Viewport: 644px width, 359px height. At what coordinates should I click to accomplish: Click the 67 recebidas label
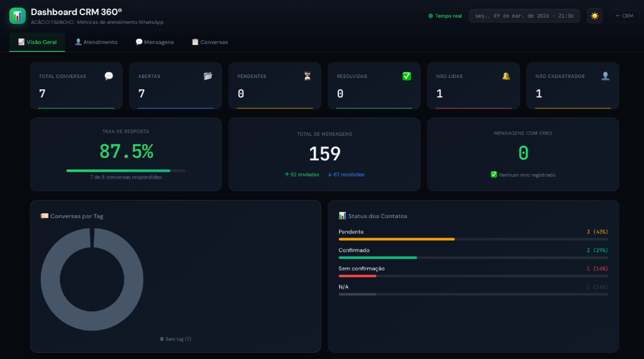coord(347,175)
